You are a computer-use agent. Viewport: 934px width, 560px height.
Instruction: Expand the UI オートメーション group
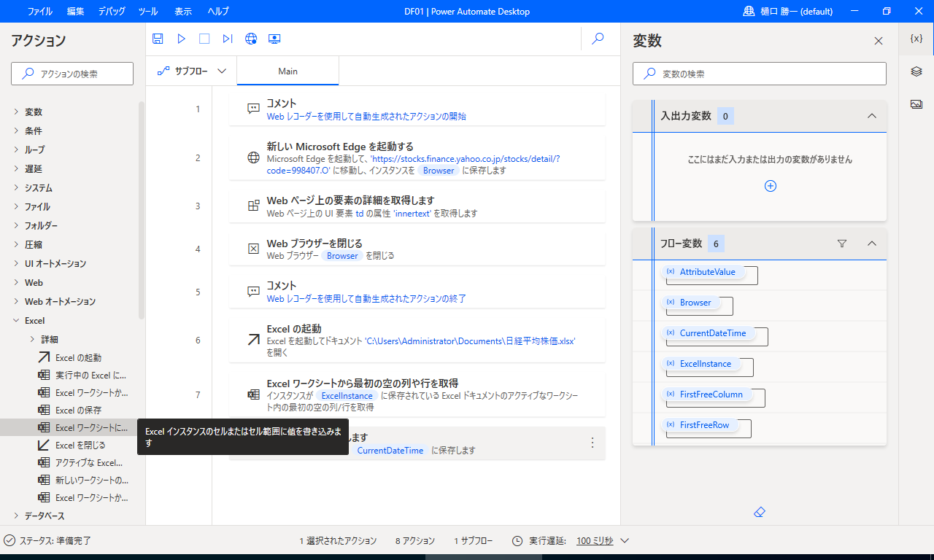pyautogui.click(x=16, y=263)
